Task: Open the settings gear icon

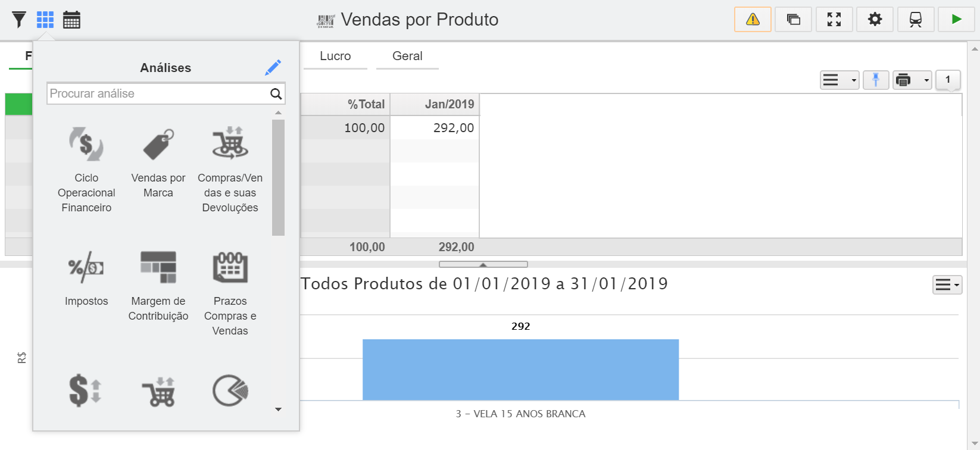Action: (875, 20)
